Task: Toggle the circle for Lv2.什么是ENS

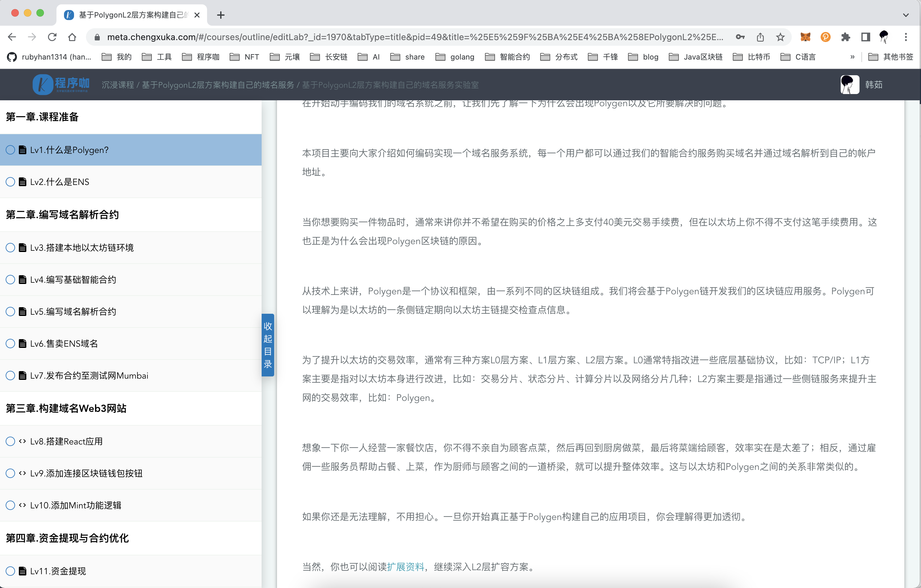Action: pos(10,182)
